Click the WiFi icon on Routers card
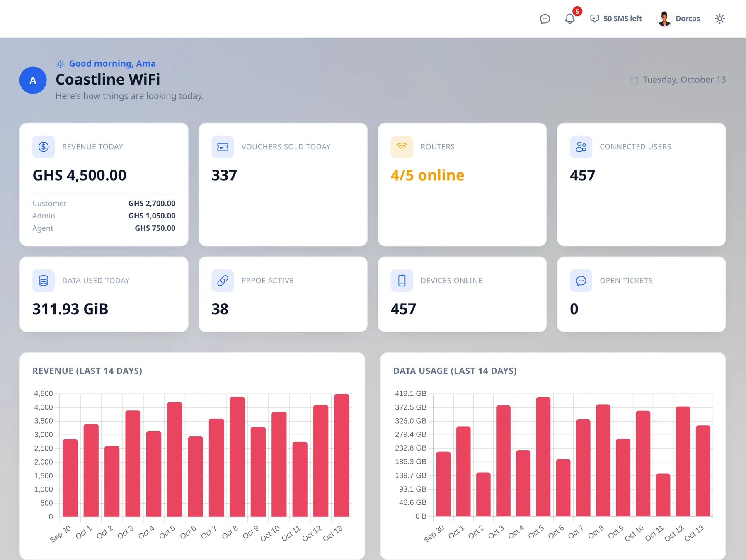 (x=402, y=147)
